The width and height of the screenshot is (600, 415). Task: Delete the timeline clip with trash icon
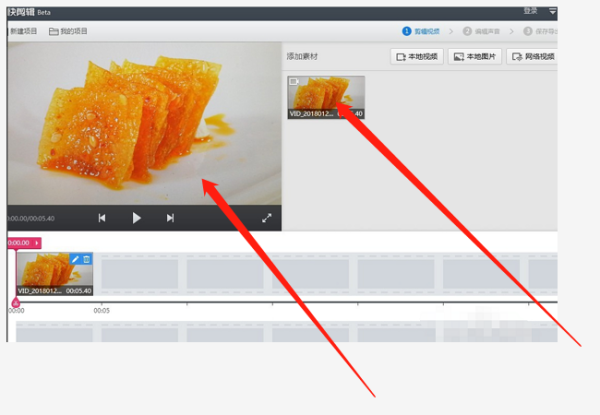tap(87, 259)
